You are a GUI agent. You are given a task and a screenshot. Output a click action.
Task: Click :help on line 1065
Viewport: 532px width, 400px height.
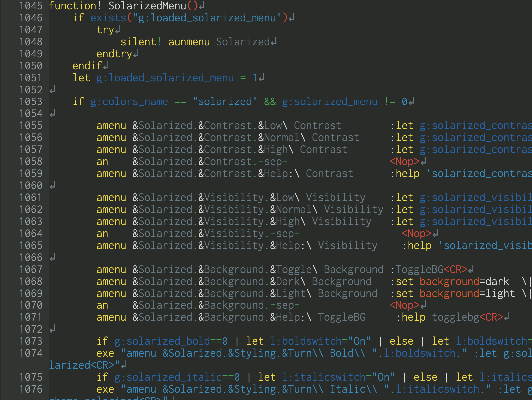(417, 245)
